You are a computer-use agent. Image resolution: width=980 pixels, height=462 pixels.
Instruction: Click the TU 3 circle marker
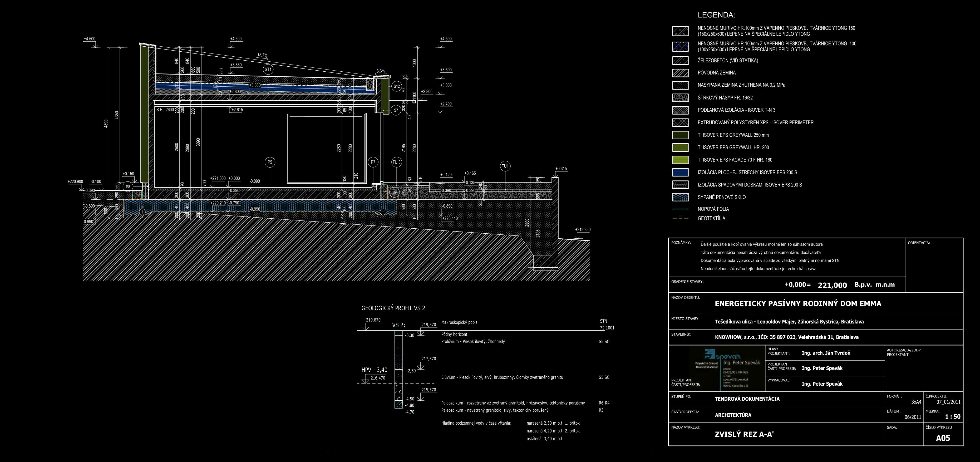(396, 163)
